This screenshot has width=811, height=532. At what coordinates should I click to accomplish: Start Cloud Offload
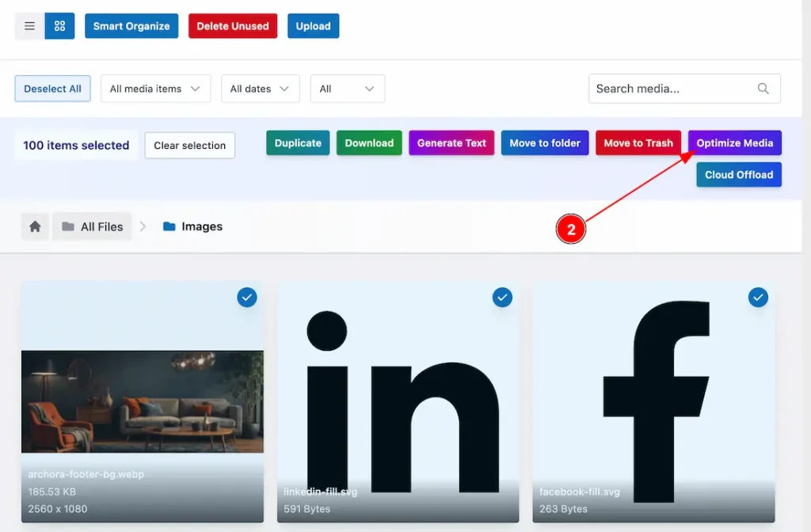pyautogui.click(x=739, y=175)
